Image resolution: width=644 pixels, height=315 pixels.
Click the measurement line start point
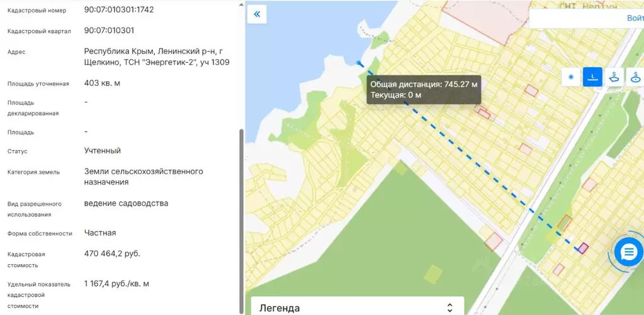pos(359,63)
